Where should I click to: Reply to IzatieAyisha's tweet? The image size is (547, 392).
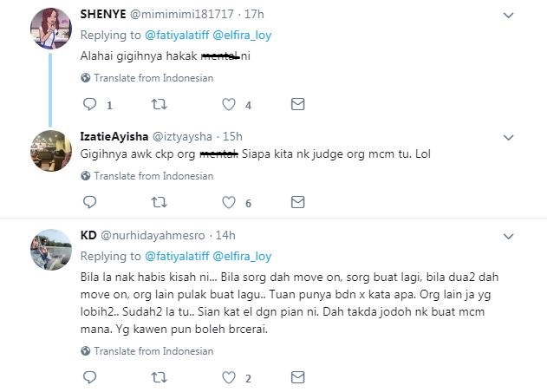coord(88,202)
